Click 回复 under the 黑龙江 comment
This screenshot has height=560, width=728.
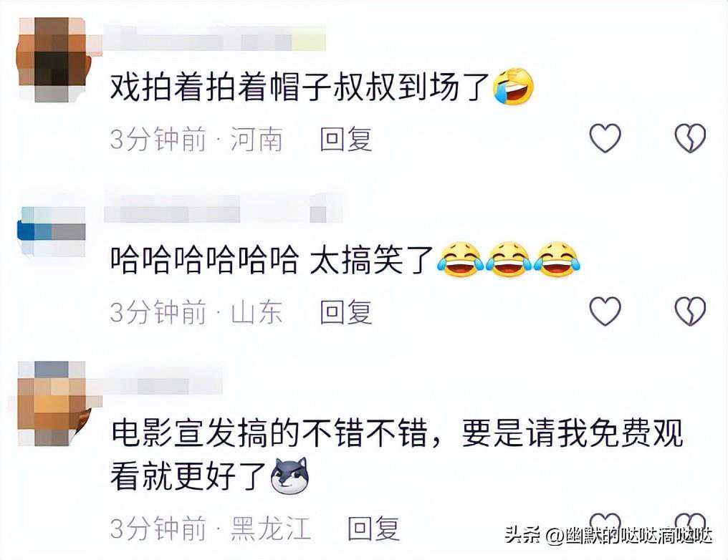tap(374, 528)
